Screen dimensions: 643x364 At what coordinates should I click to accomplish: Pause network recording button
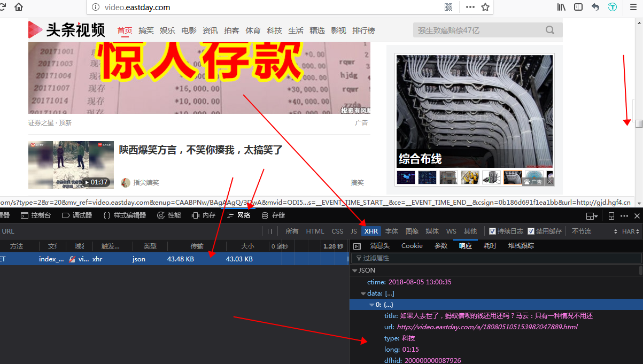click(x=270, y=231)
